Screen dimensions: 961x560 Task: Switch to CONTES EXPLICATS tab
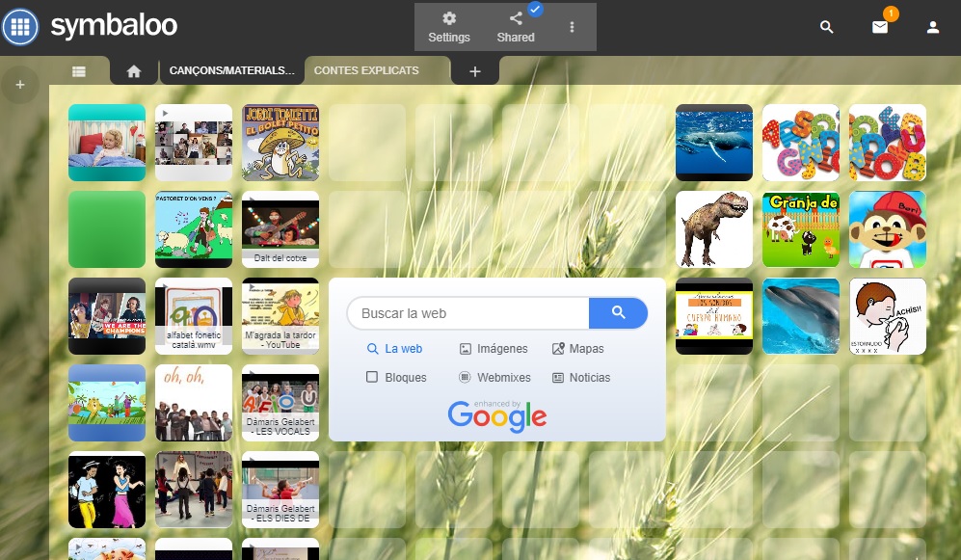[x=366, y=71]
